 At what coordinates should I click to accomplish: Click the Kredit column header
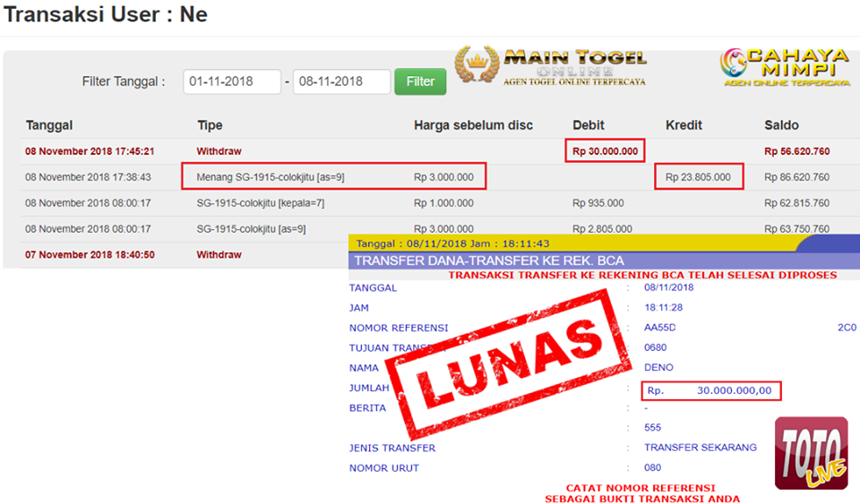coord(684,125)
